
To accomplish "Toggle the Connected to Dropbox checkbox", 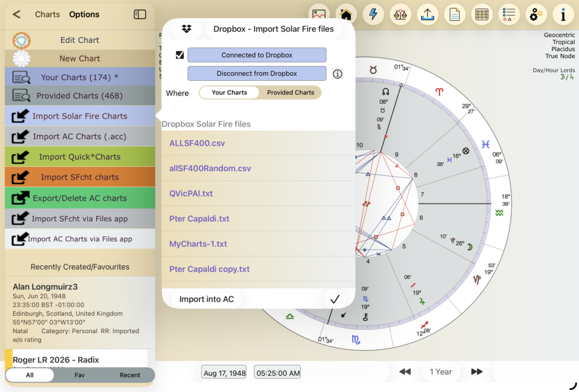I will pyautogui.click(x=179, y=55).
